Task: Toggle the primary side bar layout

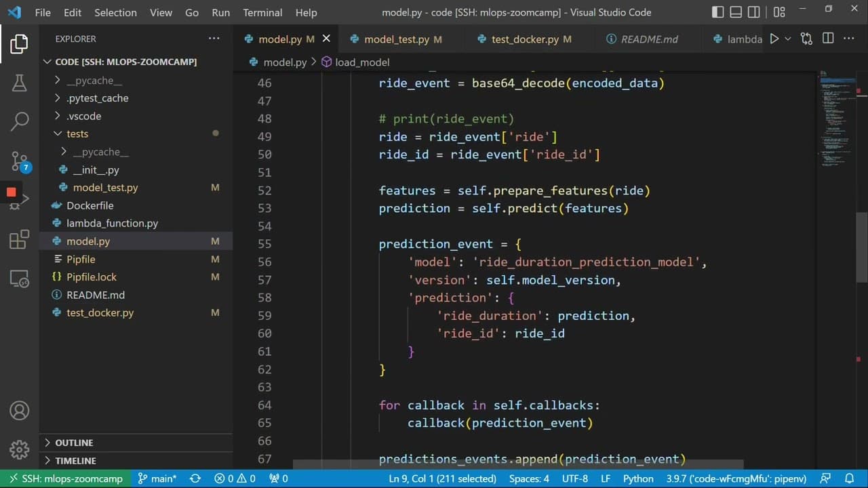Action: pyautogui.click(x=718, y=12)
